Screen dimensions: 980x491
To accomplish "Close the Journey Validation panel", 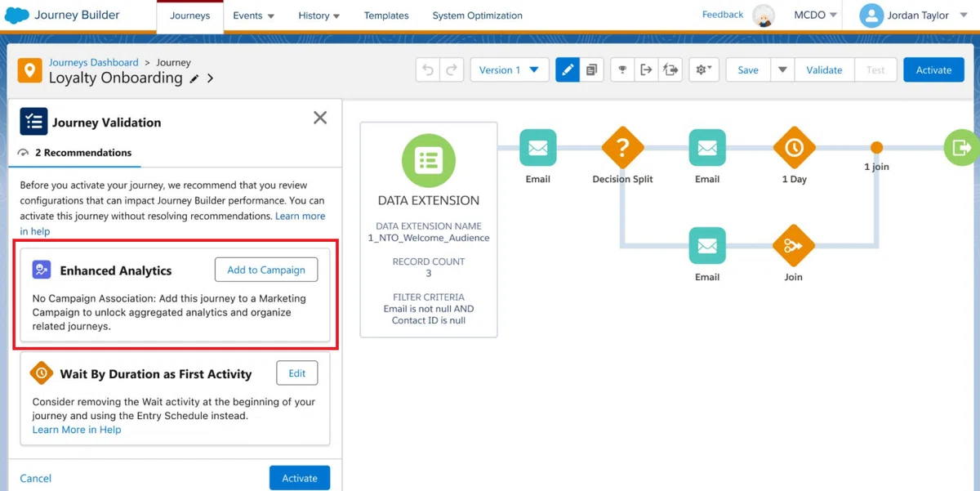I will pyautogui.click(x=320, y=118).
